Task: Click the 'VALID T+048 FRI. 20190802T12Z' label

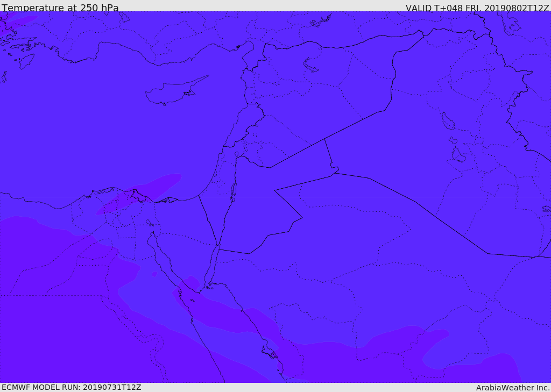Action: tap(477, 8)
